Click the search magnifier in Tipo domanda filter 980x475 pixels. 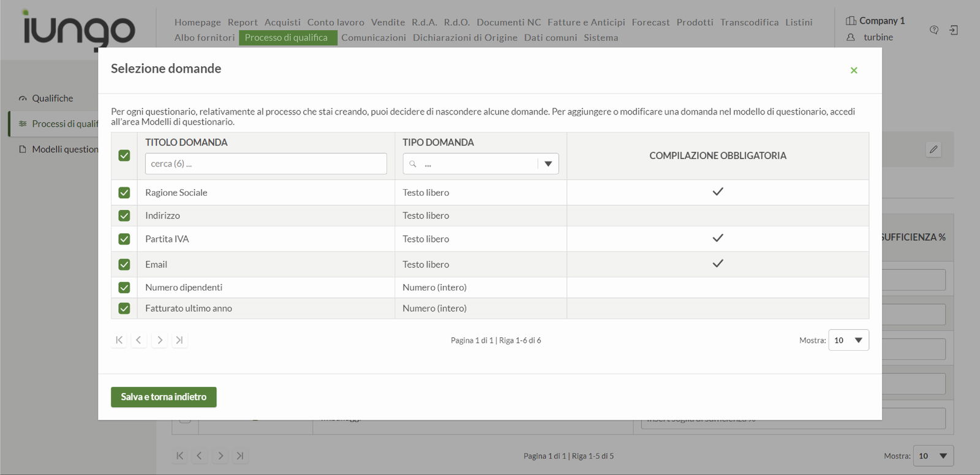(413, 164)
